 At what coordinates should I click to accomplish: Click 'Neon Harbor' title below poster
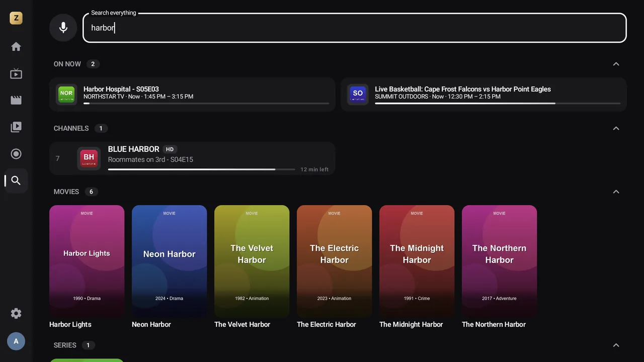tap(151, 324)
